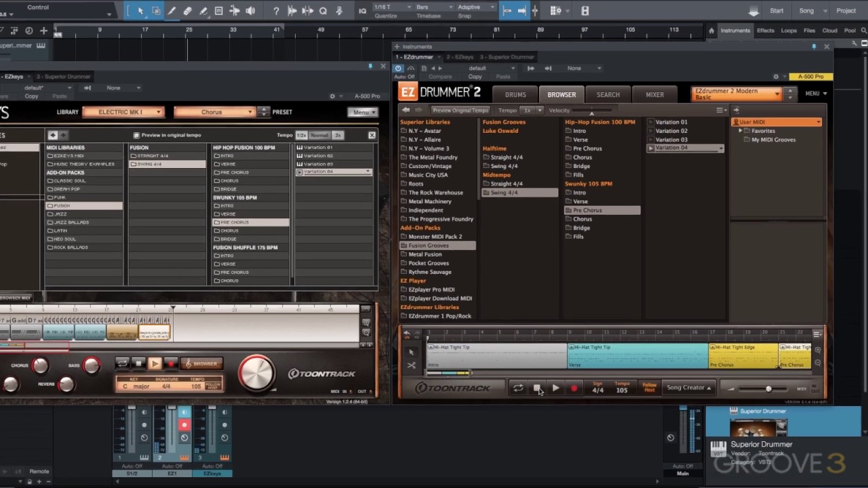Click the EZkeys stop button
This screenshot has height=488, width=868.
138,364
